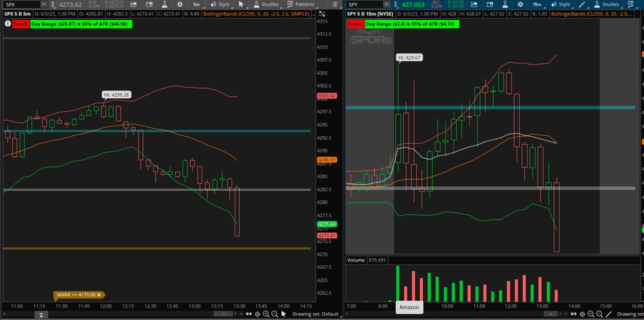Click the expand/collapse icon under SPX chart

[x=41, y=314]
